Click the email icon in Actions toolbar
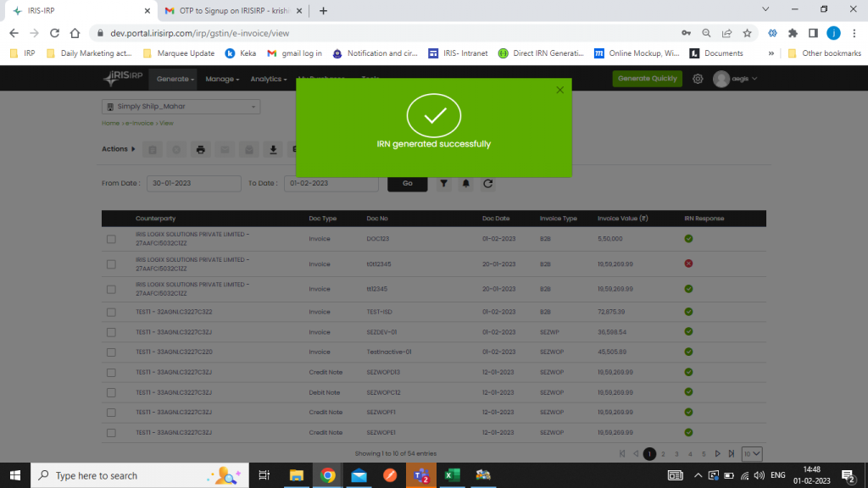 [225, 149]
